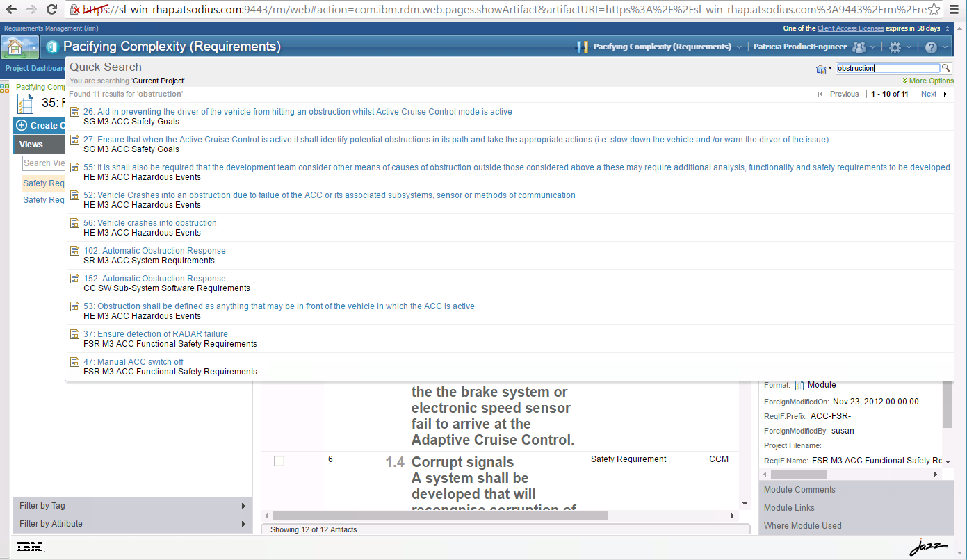Expand More Options in Quick Search
The image size is (967, 560).
coord(927,81)
